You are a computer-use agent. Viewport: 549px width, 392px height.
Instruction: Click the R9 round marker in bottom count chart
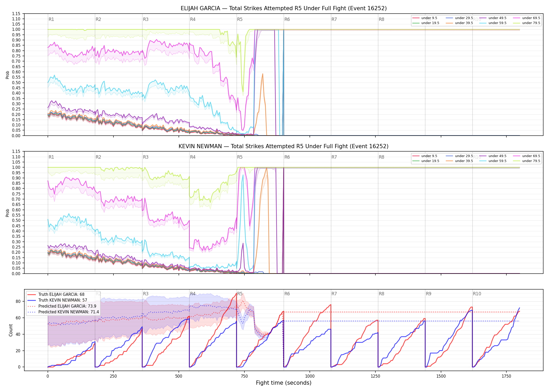(x=428, y=294)
